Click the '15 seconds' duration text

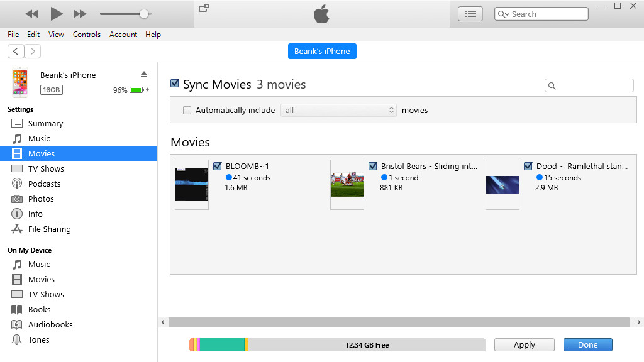coord(563,178)
